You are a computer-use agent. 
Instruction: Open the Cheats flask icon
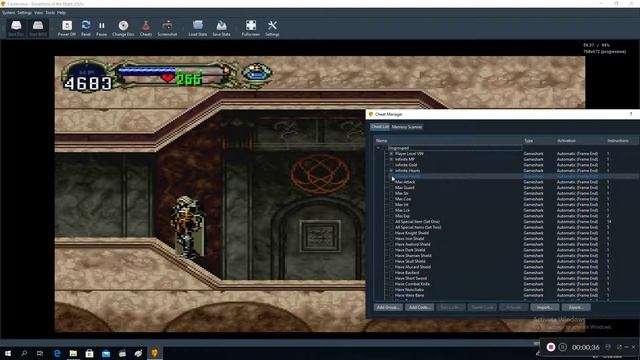[146, 28]
